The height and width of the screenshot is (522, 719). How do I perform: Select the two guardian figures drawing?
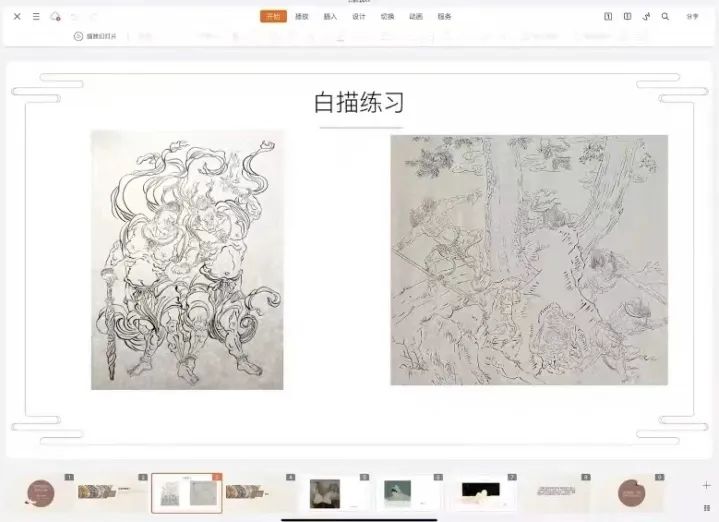(x=187, y=260)
